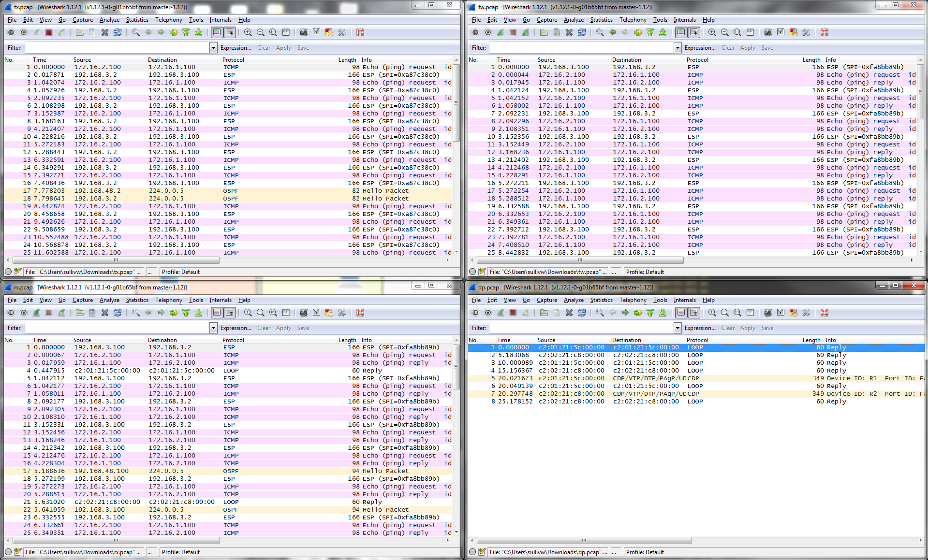Reload the capture file in tx.pcap window
This screenshot has width=928, height=560.
coord(118,32)
